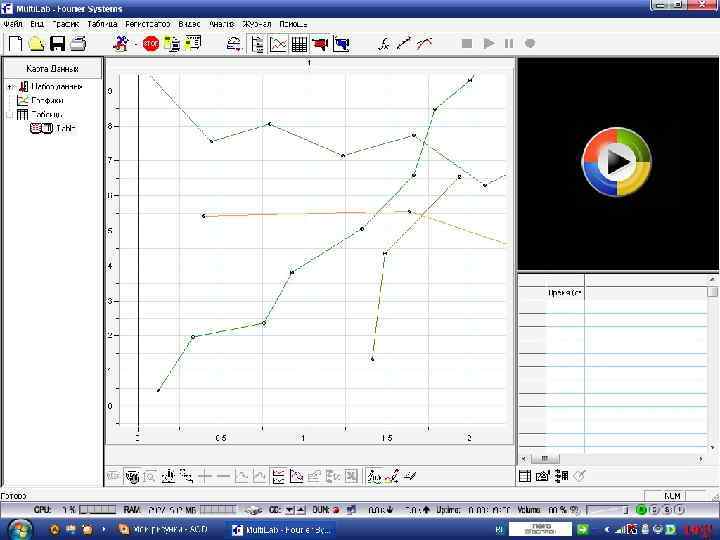Image resolution: width=720 pixels, height=540 pixels.
Task: Open the График menu
Action: point(65,24)
